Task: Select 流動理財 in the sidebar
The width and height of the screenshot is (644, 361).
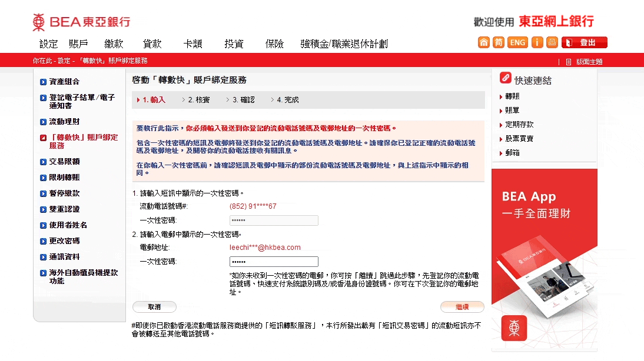Action: coord(64,122)
